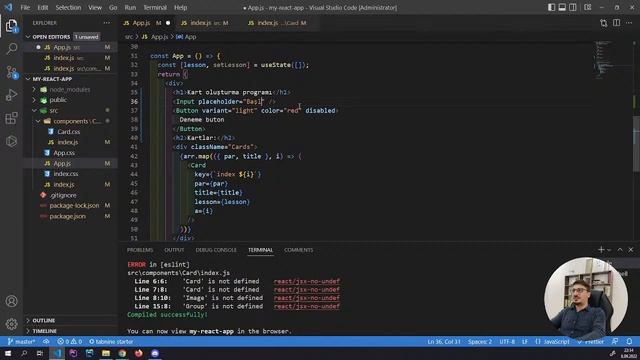Open the Extensions view
Viewport: 640px width, 360px height.
tap(11, 118)
